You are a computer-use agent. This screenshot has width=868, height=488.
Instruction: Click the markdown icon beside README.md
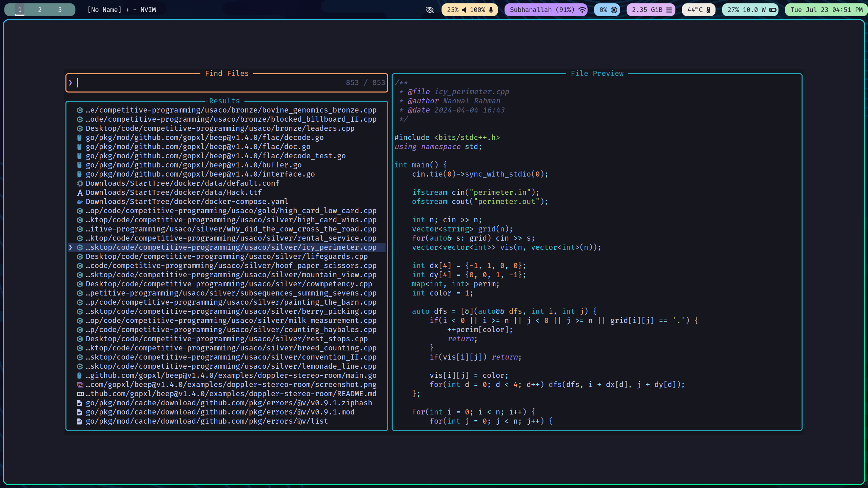pos(80,394)
